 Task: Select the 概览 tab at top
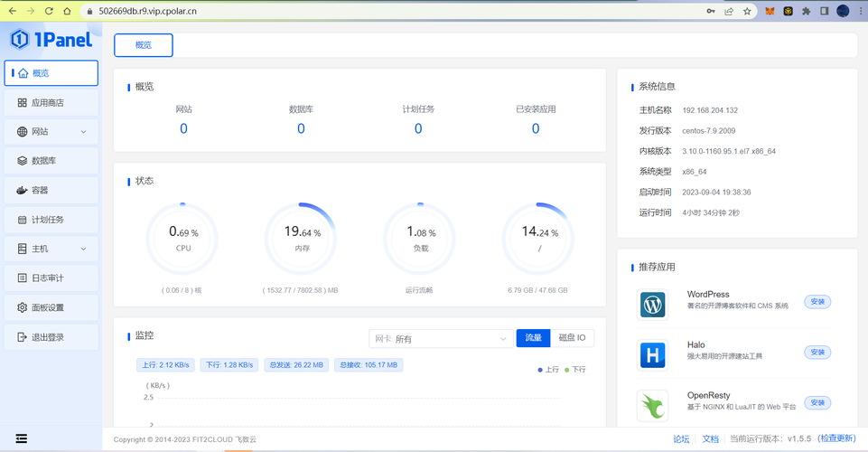(x=144, y=45)
